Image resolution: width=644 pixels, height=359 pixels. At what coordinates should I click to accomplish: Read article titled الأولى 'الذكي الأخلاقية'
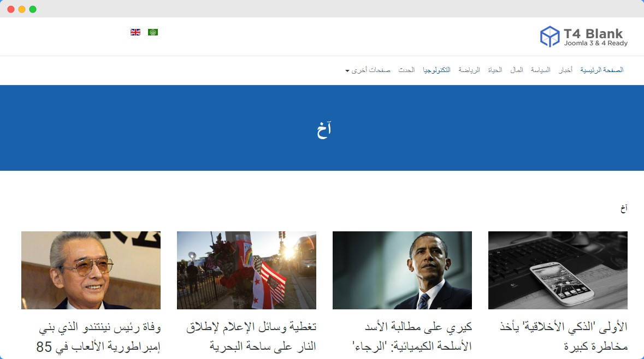click(x=564, y=337)
